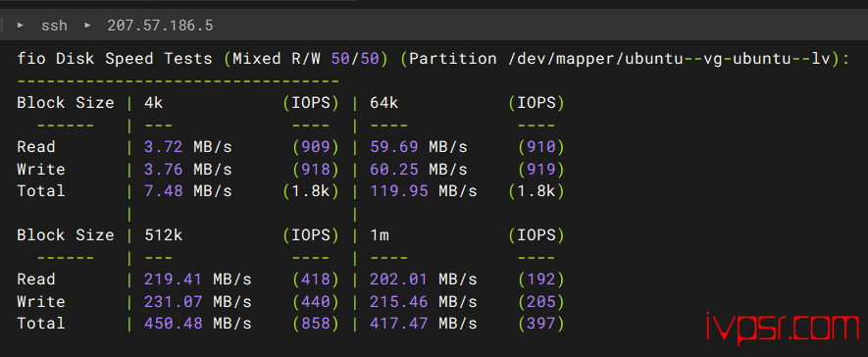Viewport: 868px width, 357px height.
Task: Select the 417.47 MB/s total value
Action: (x=423, y=324)
